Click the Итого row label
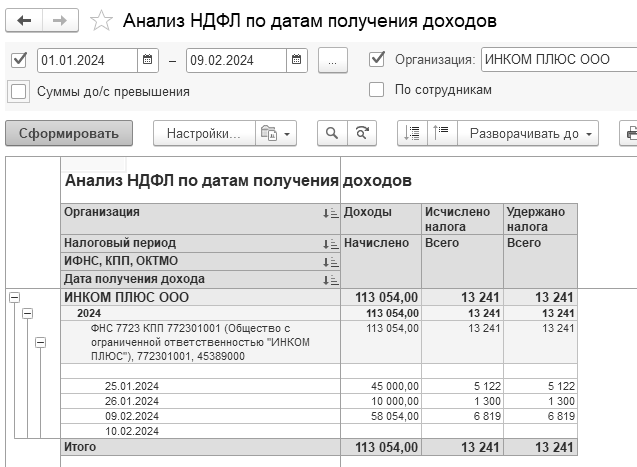637x467 pixels. coord(80,447)
